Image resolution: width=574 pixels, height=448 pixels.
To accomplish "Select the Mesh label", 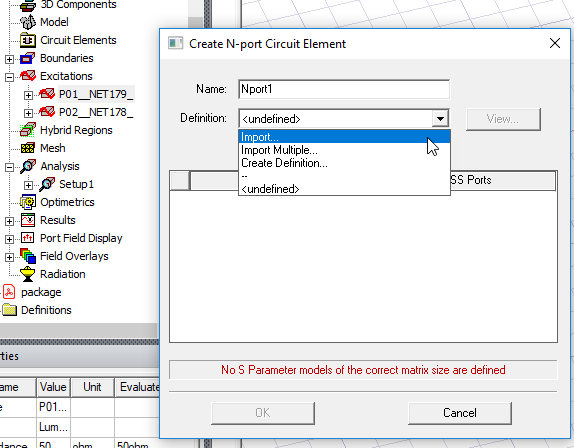I will 53,148.
